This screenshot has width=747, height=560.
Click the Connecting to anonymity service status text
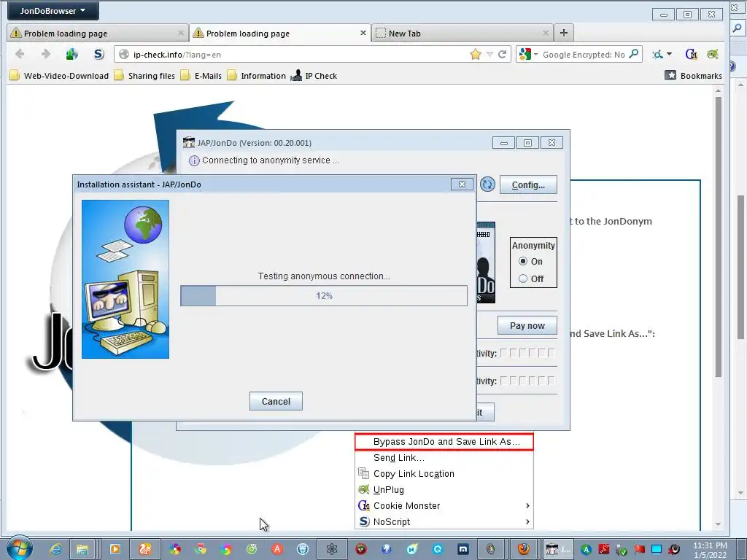tap(271, 160)
